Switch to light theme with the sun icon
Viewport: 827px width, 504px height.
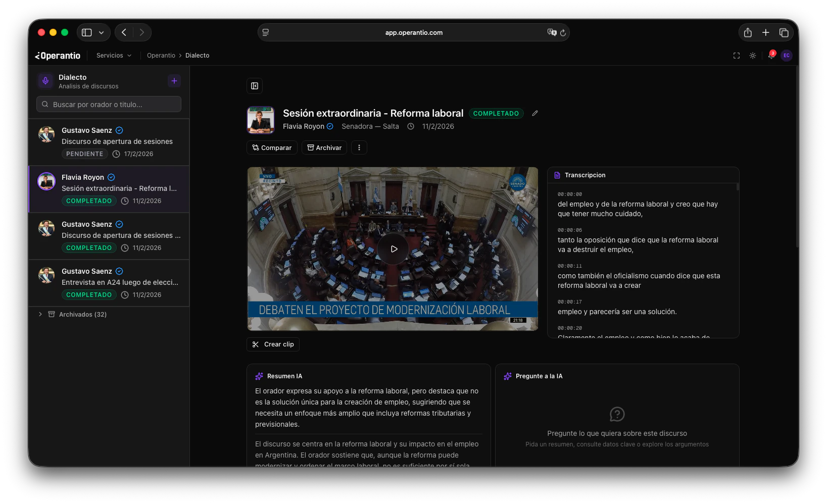pos(753,56)
